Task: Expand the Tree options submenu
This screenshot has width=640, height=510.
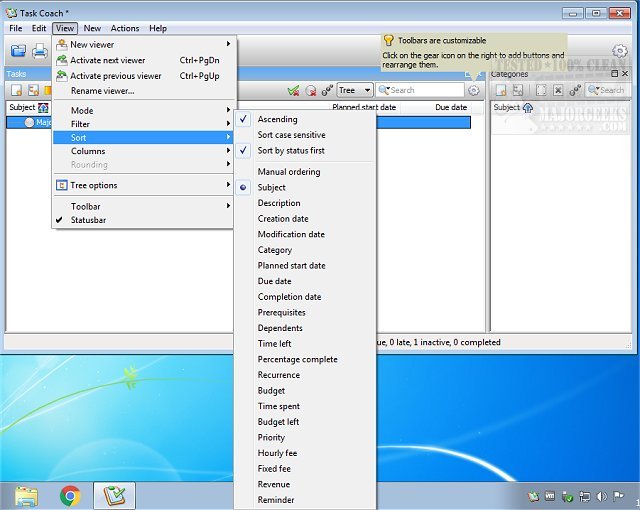Action: click(x=142, y=185)
